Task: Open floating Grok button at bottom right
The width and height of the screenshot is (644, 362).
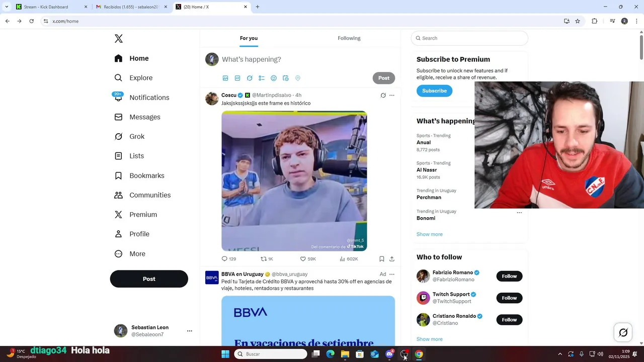Action: coord(623,332)
